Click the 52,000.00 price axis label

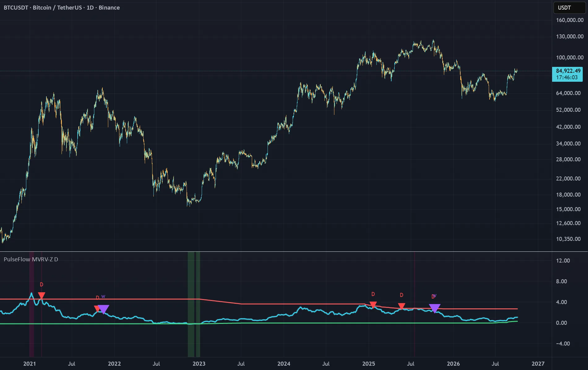click(x=569, y=110)
